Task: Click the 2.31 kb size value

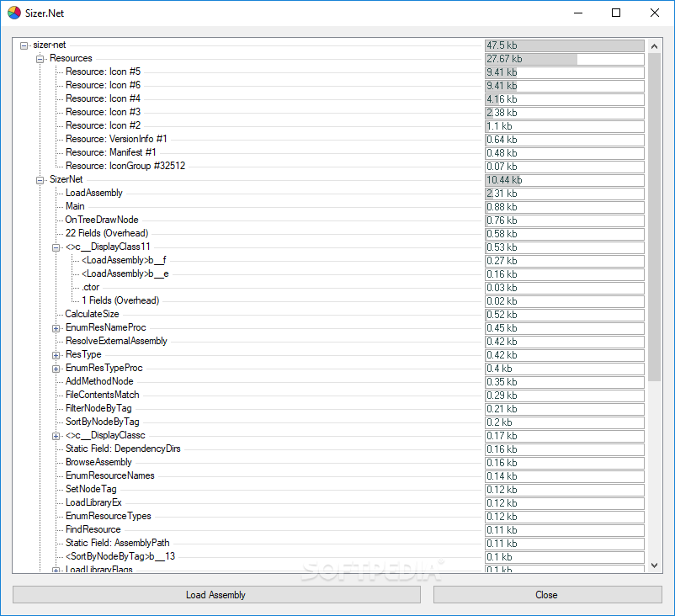Action: 502,194
